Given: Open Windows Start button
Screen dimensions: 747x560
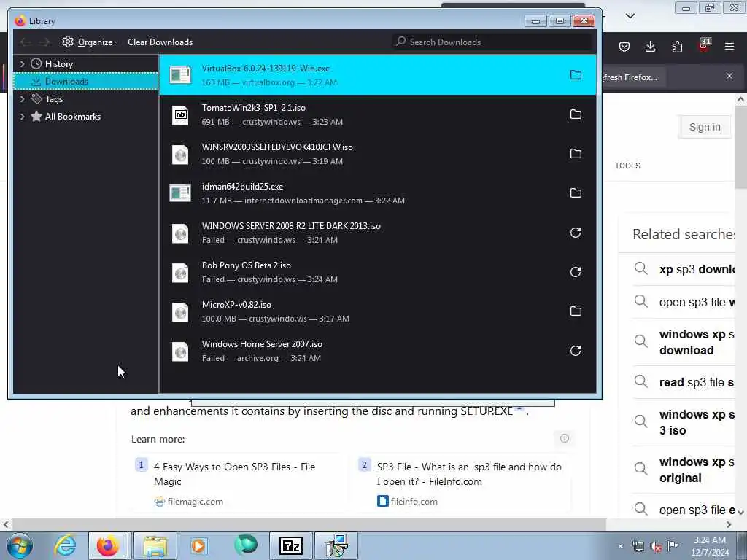Looking at the screenshot, I should (x=20, y=545).
